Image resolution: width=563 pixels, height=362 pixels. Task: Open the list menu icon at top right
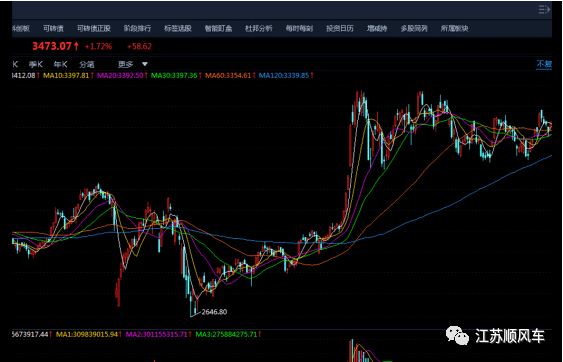click(545, 10)
